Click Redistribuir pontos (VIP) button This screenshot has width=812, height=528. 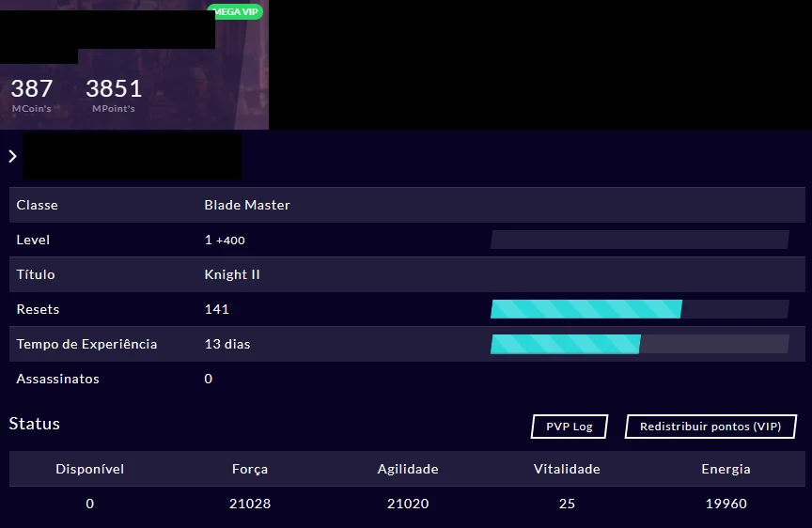click(x=710, y=427)
